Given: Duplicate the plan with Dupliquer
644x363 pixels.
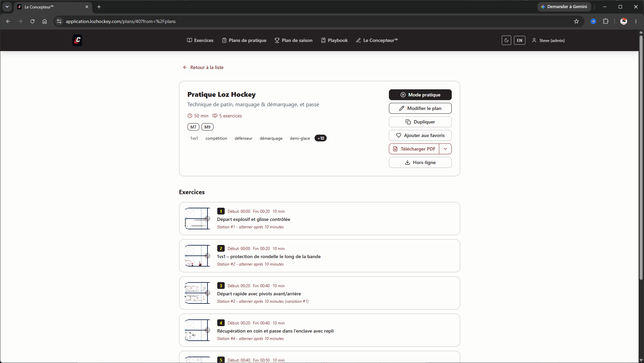Looking at the screenshot, I should click(x=420, y=122).
